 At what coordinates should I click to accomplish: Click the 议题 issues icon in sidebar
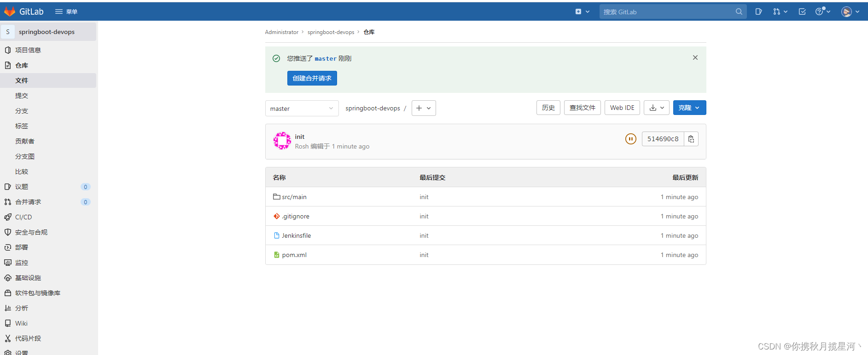click(8, 187)
